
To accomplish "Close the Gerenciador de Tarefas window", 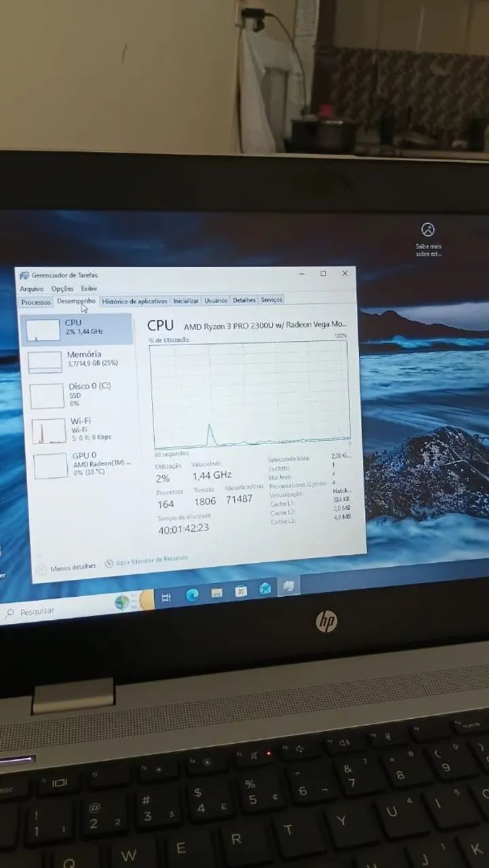I will pyautogui.click(x=345, y=273).
